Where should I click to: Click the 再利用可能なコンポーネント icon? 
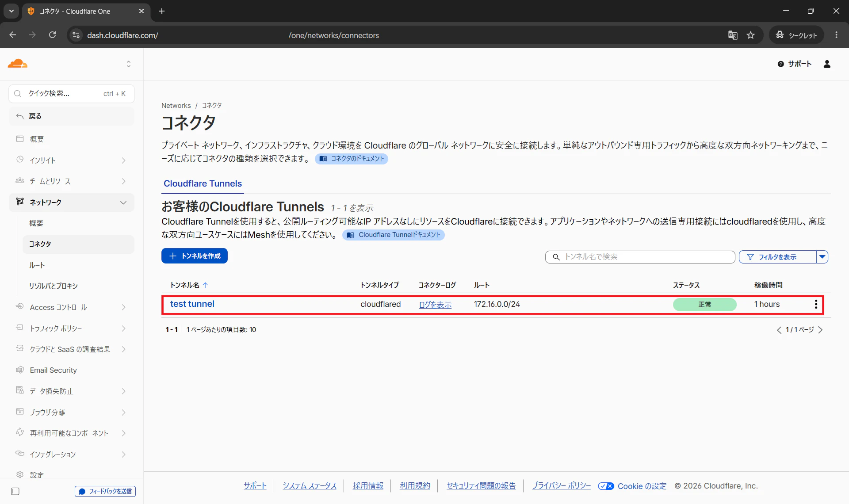[20, 432]
